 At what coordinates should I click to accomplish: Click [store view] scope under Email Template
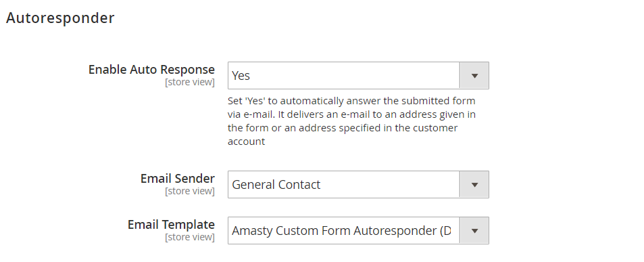[x=190, y=238]
